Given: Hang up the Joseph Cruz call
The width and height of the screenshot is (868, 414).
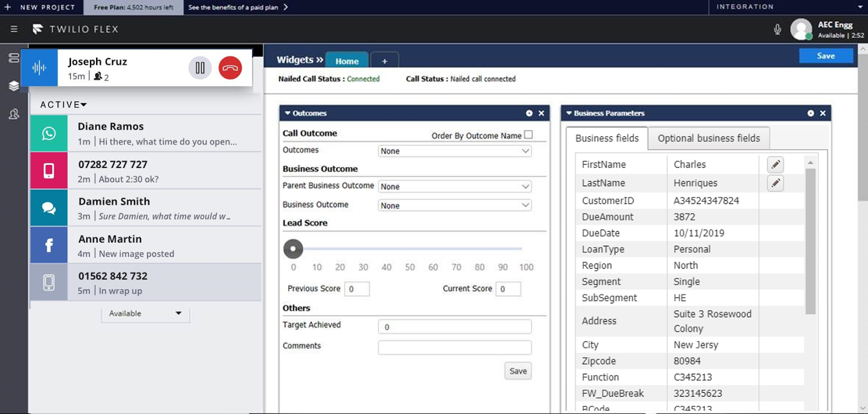Looking at the screenshot, I should (x=230, y=68).
